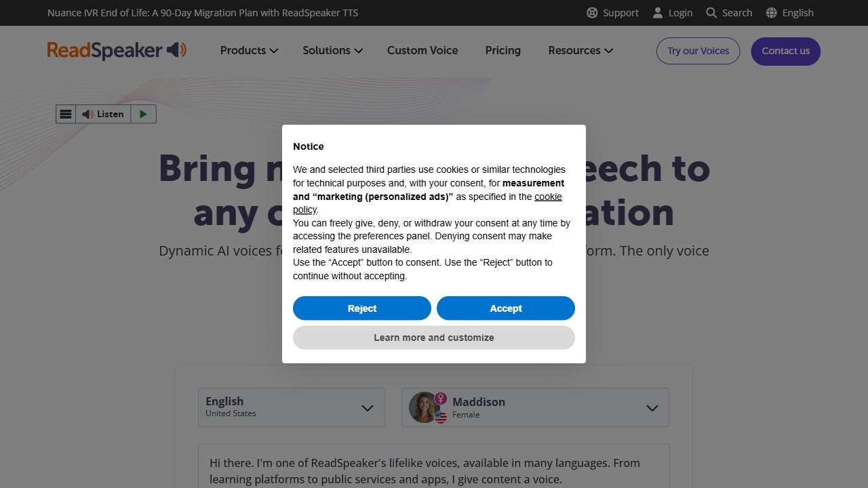Expand the Products menu
868x488 pixels.
(x=249, y=50)
